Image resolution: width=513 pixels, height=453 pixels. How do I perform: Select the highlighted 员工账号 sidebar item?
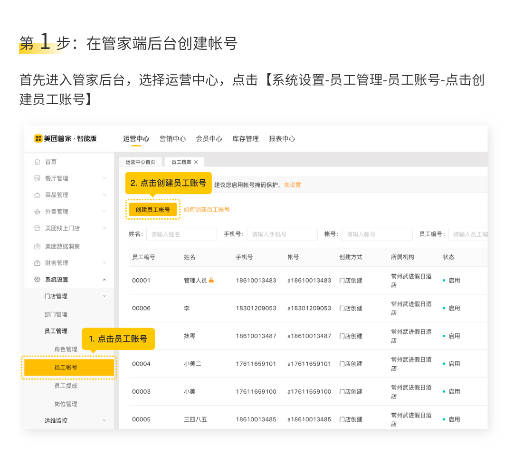69,367
